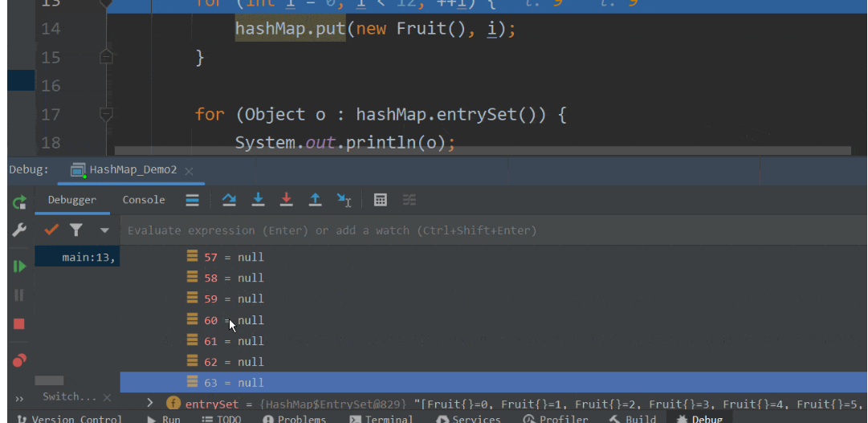Select array entry 58 = null

[234, 278]
